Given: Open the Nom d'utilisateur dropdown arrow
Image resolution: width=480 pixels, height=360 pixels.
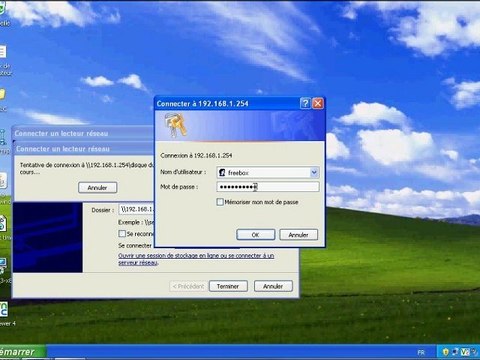Looking at the screenshot, I should (x=314, y=172).
